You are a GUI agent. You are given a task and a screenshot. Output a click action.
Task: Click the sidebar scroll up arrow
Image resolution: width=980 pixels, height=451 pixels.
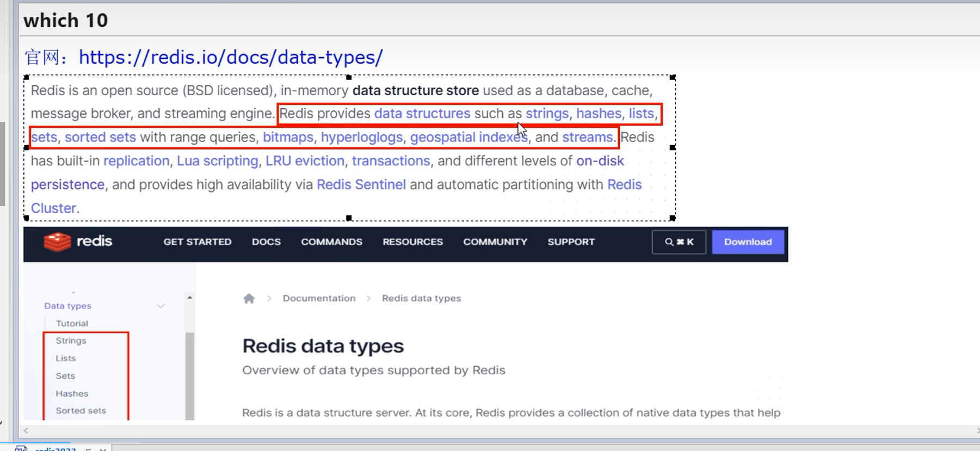tap(189, 298)
